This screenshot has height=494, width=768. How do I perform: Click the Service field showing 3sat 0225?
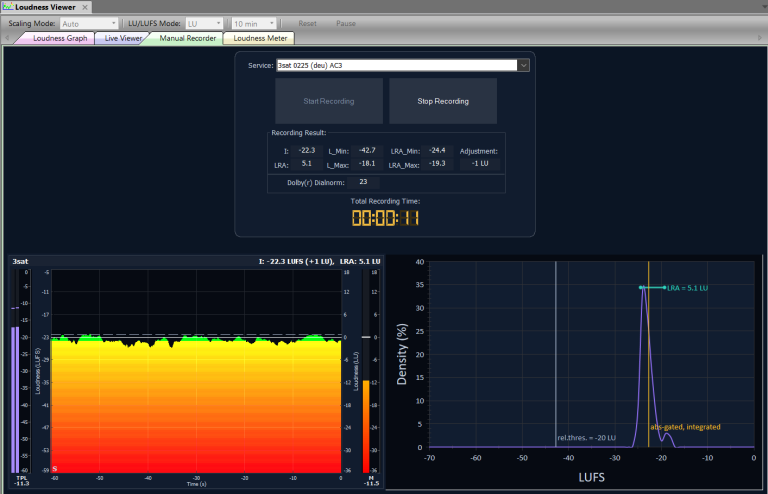[397, 65]
